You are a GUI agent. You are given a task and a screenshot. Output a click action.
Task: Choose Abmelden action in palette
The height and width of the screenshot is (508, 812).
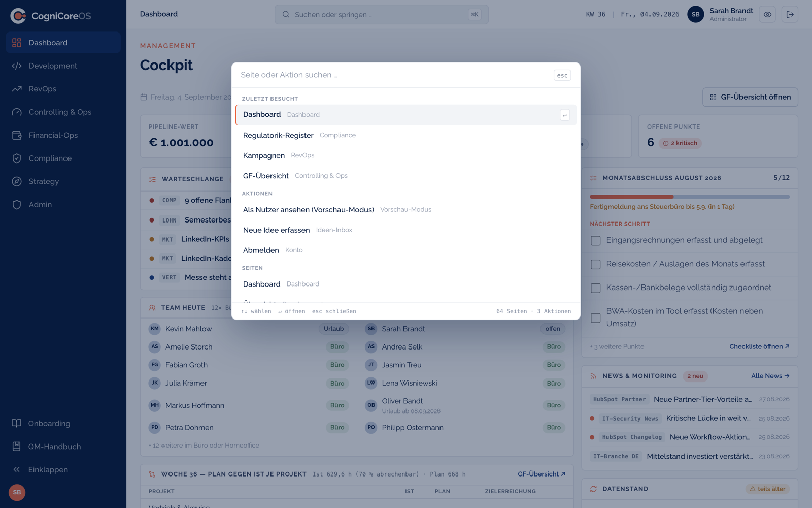point(406,250)
